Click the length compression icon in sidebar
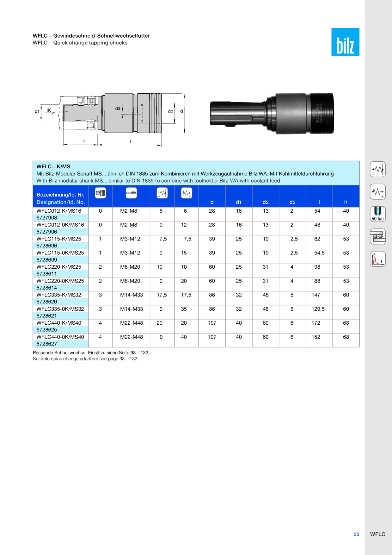The width and height of the screenshot is (392, 555). click(378, 169)
